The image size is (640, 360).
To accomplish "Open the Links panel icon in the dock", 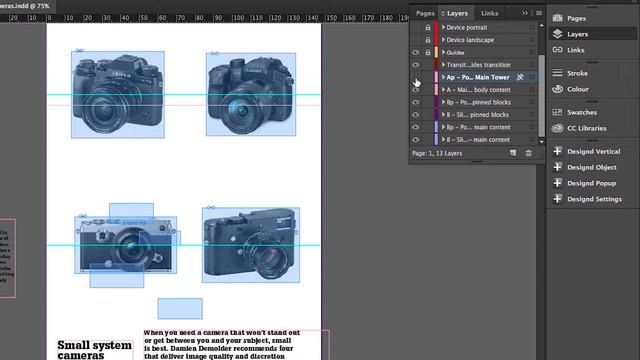I will tap(558, 50).
